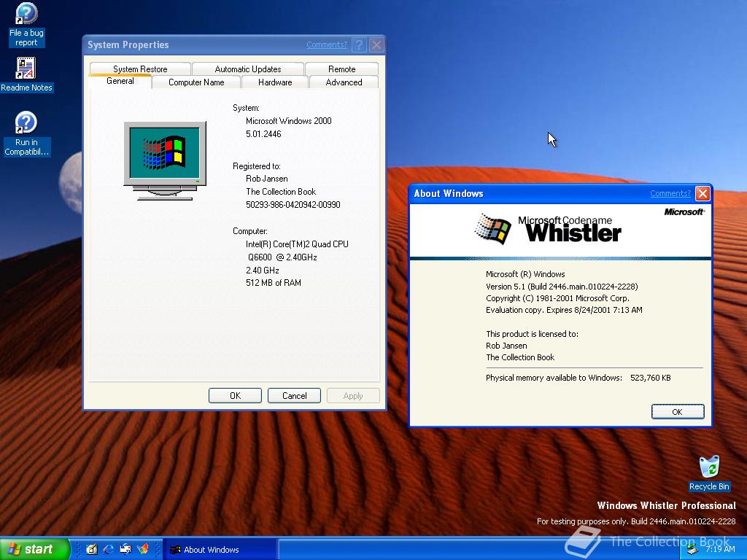Click the system tray network icon
This screenshot has width=747, height=560.
pos(693,550)
